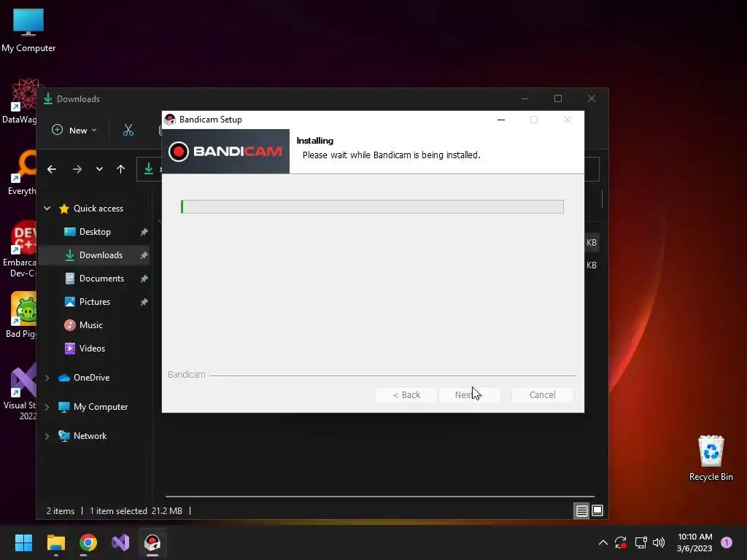Viewport: 747px width, 560px height.
Task: Go up one folder level
Action: [x=120, y=169]
